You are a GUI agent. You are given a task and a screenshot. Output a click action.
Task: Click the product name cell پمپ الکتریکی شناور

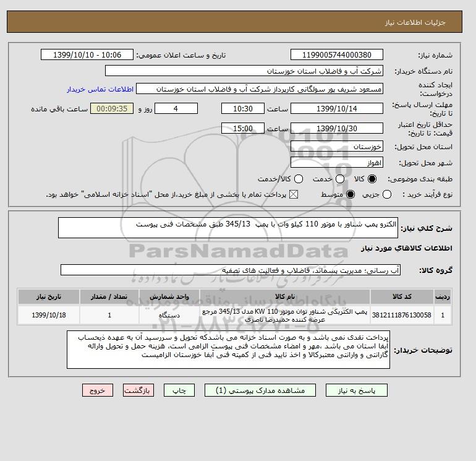(285, 315)
